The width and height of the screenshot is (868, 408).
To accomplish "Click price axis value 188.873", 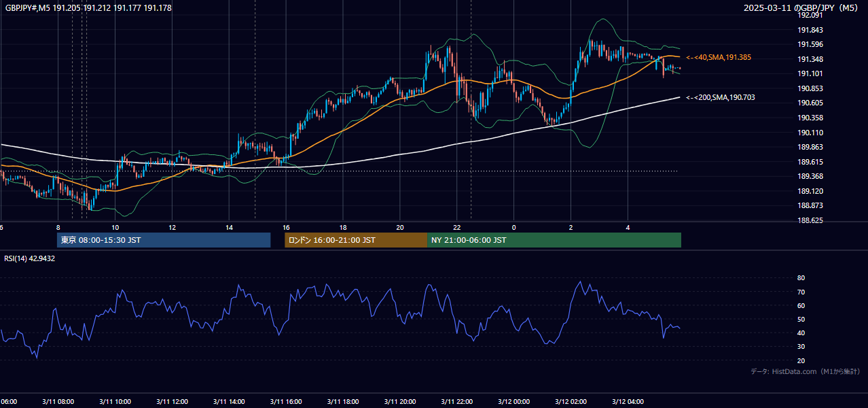I will click(810, 205).
